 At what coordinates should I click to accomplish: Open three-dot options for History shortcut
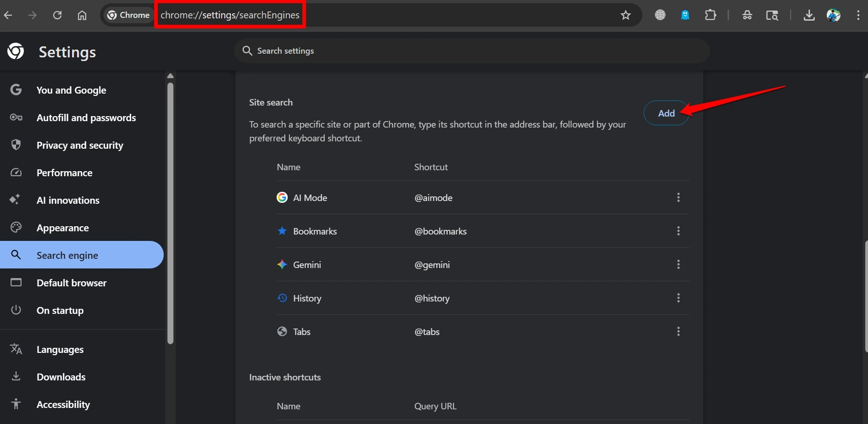point(679,297)
